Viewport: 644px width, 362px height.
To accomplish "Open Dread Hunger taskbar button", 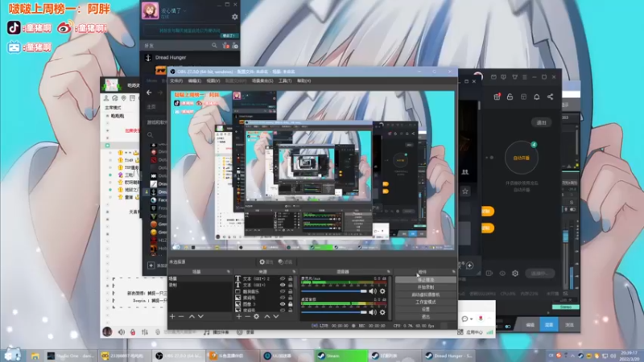I will [x=449, y=356].
